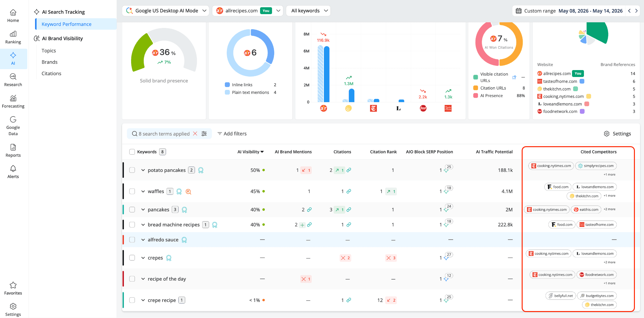644x318 pixels.
Task: Open the Ranking section icon
Action: coord(13,34)
